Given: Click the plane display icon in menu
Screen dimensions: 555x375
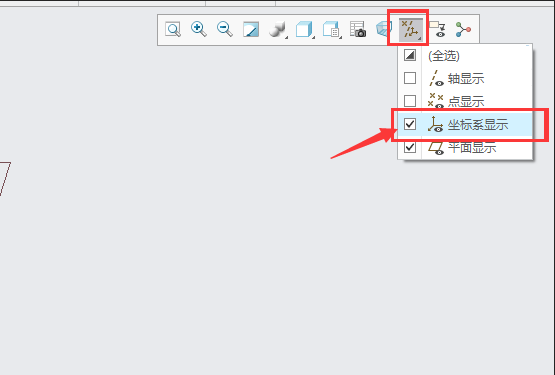Looking at the screenshot, I should (x=436, y=147).
